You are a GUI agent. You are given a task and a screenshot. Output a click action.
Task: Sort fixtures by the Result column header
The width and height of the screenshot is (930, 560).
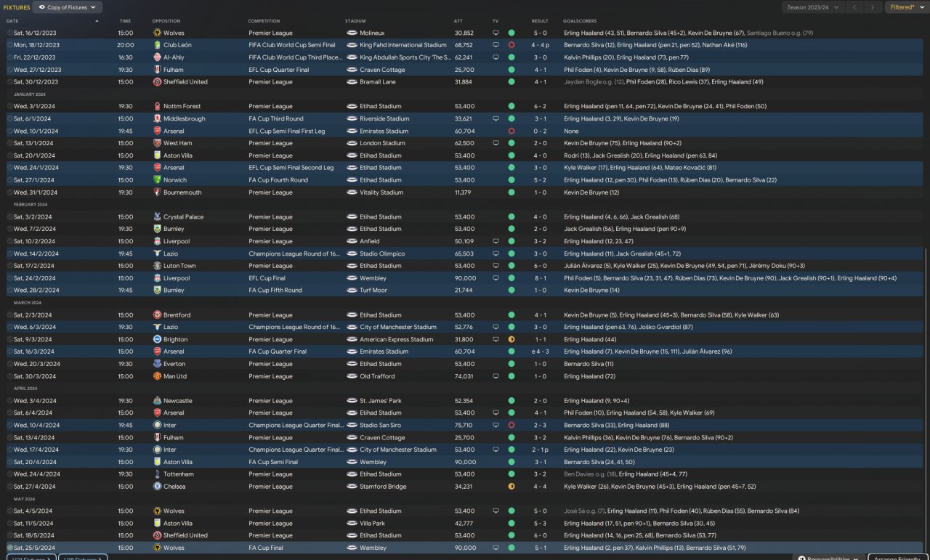540,21
